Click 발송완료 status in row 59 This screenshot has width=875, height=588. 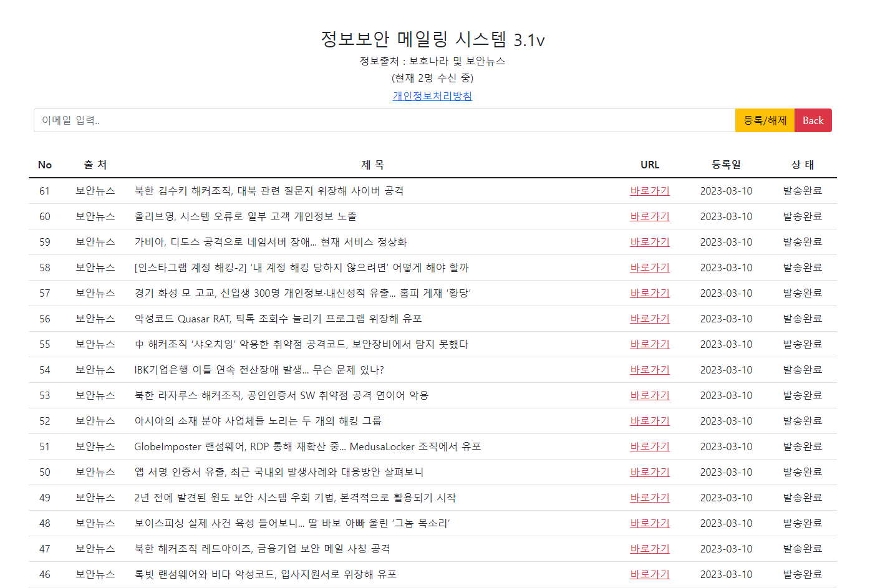pyautogui.click(x=803, y=242)
